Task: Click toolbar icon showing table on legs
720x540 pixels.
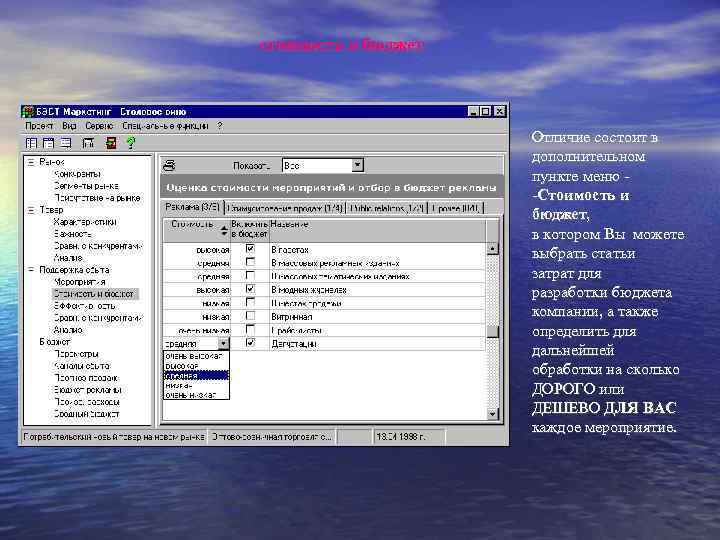Action: tap(88, 143)
